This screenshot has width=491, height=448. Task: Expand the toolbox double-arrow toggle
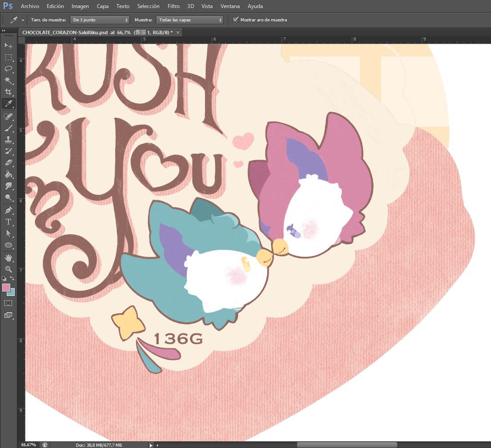4,30
